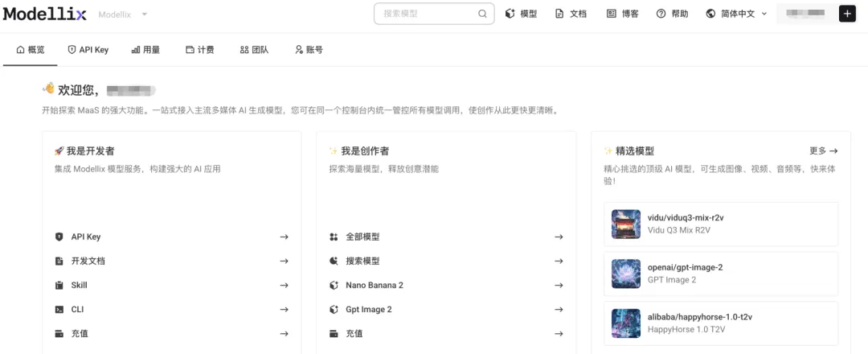Click wallet icon in developer card 充值 row
The width and height of the screenshot is (868, 354).
pos(59,334)
